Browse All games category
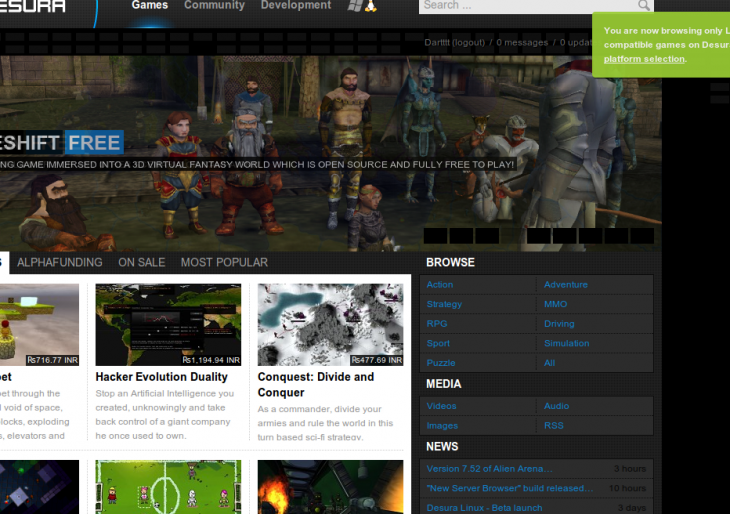Image resolution: width=730 pixels, height=514 pixels. tap(549, 363)
